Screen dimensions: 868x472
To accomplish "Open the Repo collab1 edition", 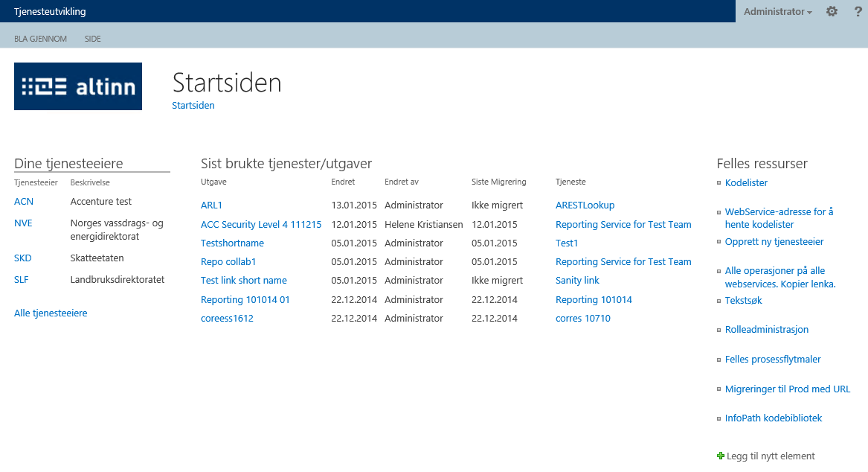I will coord(228,261).
